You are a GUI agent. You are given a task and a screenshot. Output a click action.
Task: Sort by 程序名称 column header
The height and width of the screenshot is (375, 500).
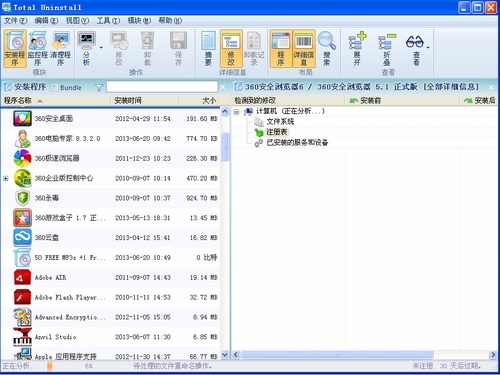click(x=55, y=100)
